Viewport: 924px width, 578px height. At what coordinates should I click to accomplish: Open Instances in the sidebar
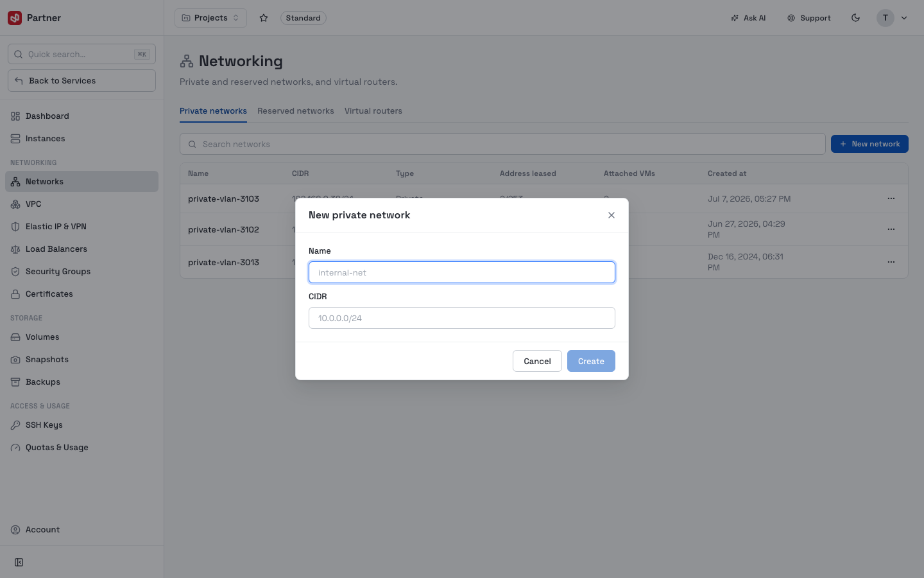(x=81, y=139)
